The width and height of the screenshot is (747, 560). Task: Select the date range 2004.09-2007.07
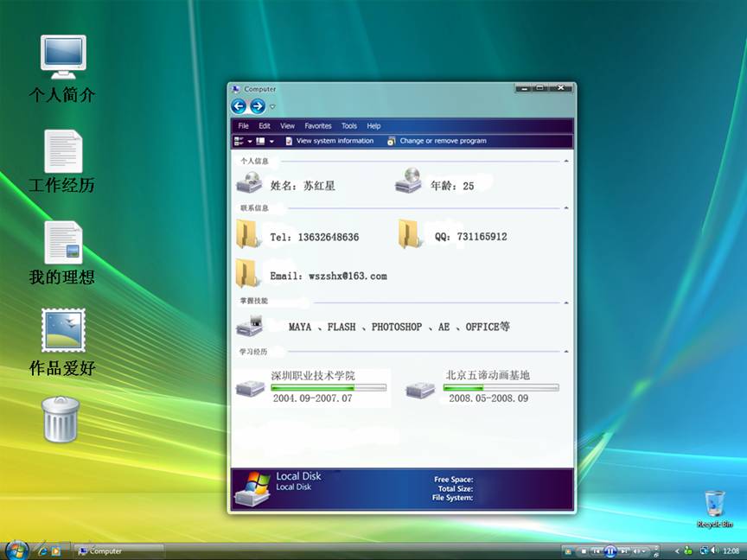click(x=312, y=398)
